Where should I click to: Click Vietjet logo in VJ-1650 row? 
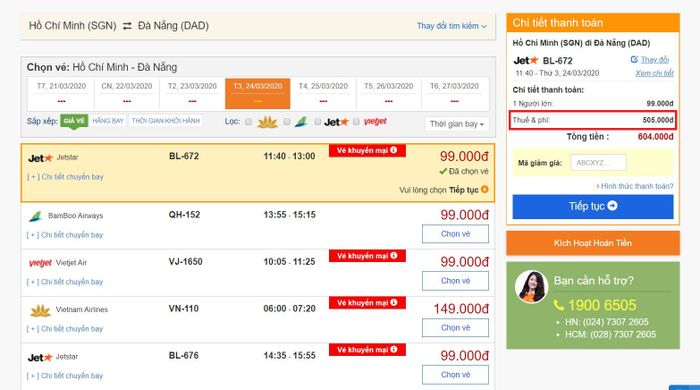40,263
